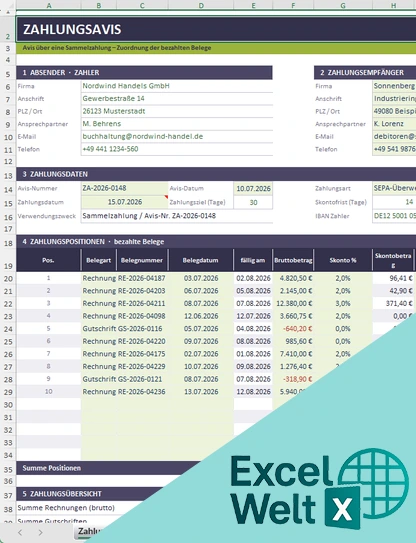Select row 35 header
The height and width of the screenshot is (543, 416).
[x=8, y=469]
